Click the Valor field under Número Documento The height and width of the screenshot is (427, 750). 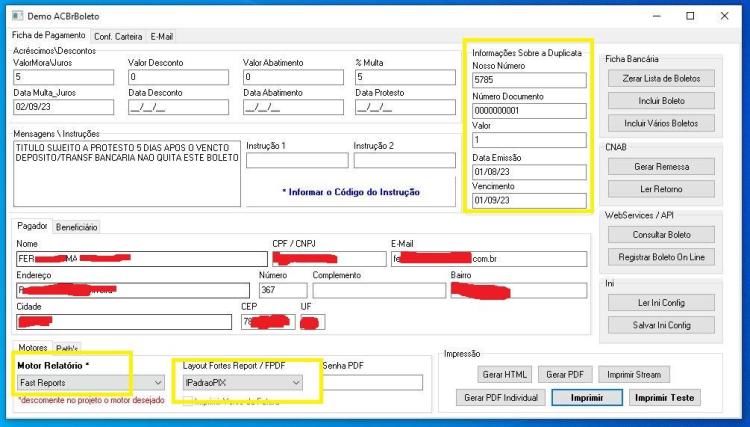click(x=529, y=140)
